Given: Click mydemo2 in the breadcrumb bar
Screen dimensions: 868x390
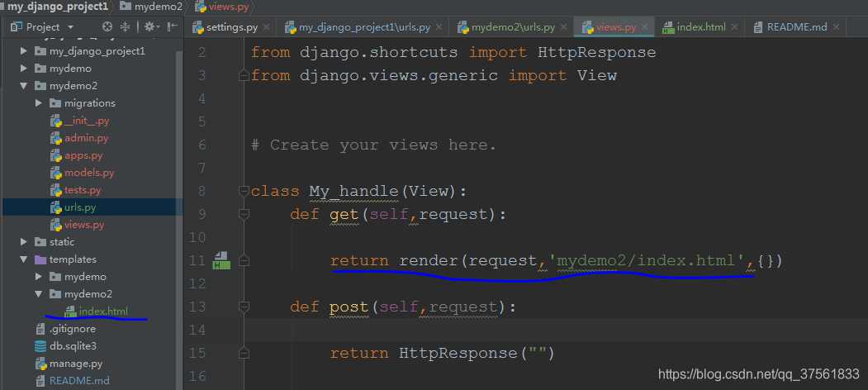Looking at the screenshot, I should [x=150, y=7].
